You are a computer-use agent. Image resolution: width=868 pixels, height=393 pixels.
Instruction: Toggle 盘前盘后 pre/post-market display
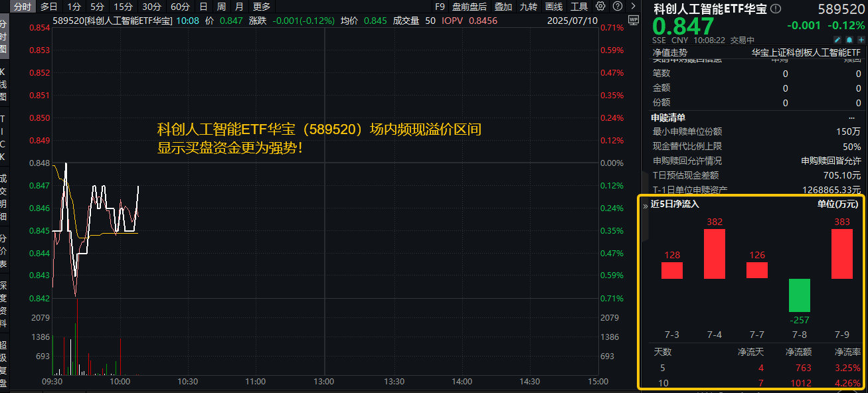click(469, 7)
